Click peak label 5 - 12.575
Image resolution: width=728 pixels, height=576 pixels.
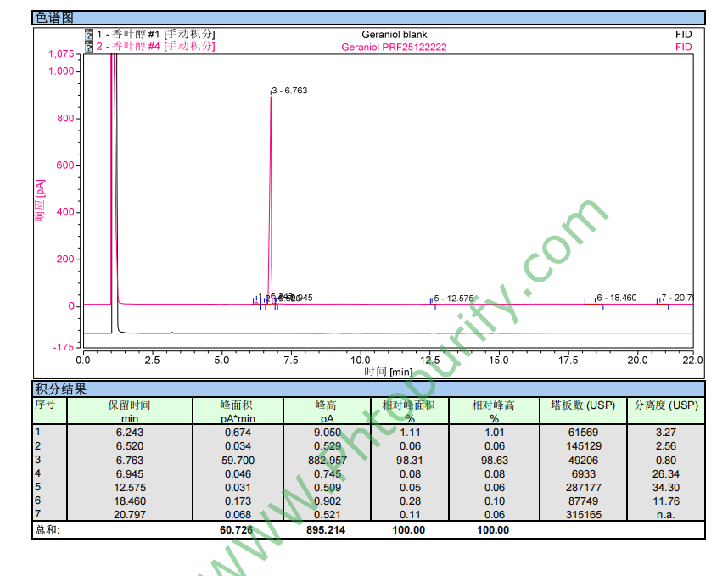pos(454,299)
